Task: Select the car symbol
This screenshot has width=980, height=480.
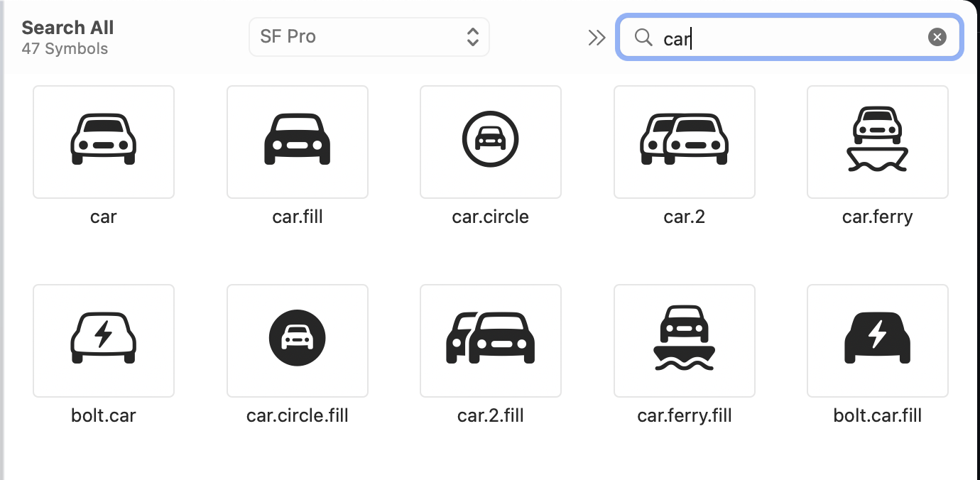Action: [x=103, y=141]
